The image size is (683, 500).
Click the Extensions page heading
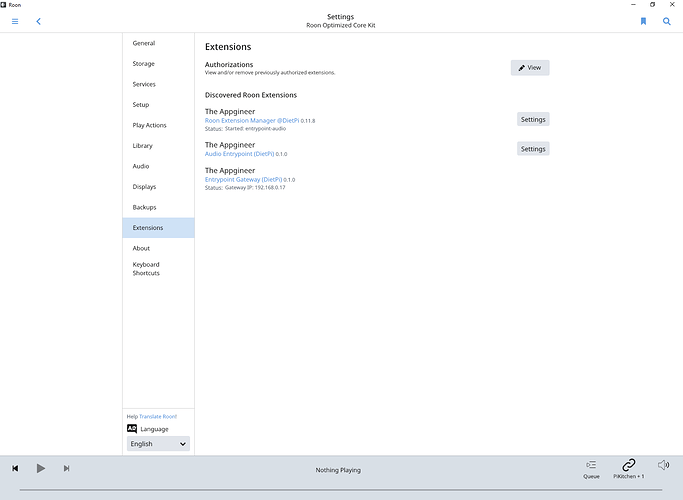(228, 47)
